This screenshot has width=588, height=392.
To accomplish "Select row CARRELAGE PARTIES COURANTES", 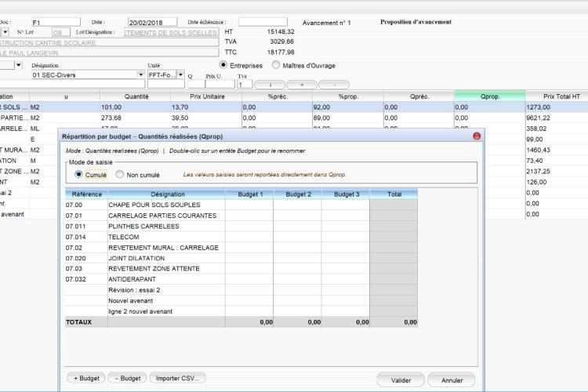I will point(241,216).
